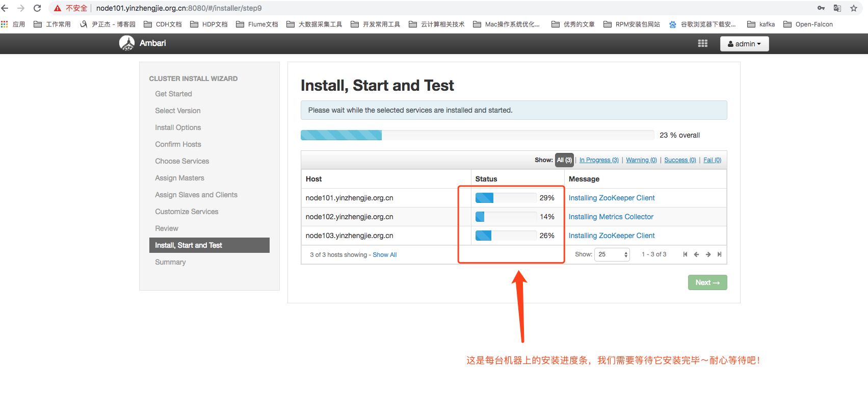Click host name node101.yinzhengjie.org.cn

349,198
